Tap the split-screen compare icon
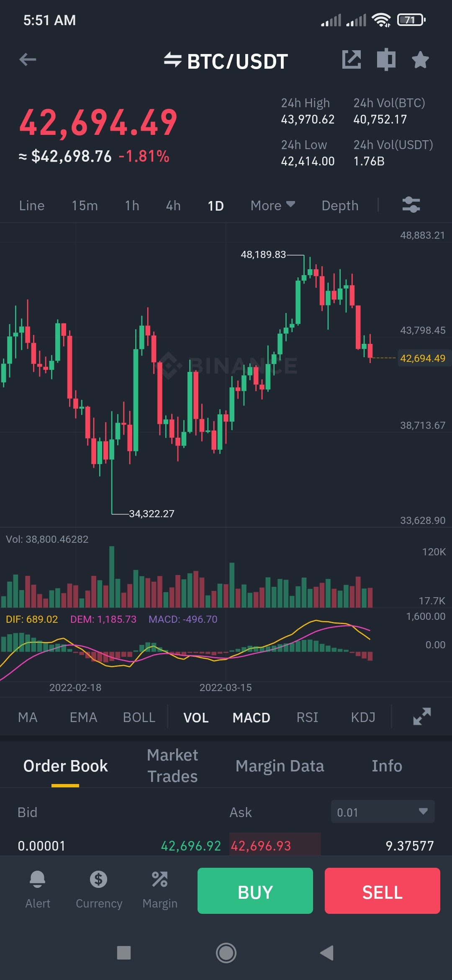Screen dimensions: 452x980 (386, 59)
